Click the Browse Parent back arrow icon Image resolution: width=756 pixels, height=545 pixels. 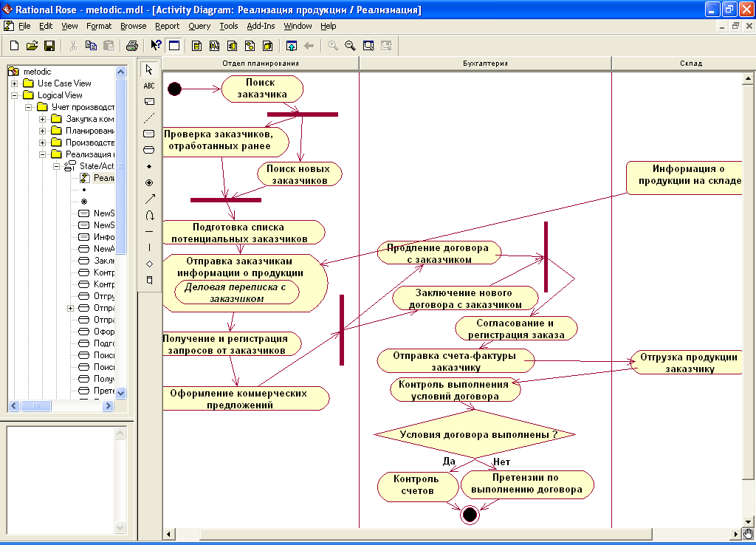coord(309,46)
